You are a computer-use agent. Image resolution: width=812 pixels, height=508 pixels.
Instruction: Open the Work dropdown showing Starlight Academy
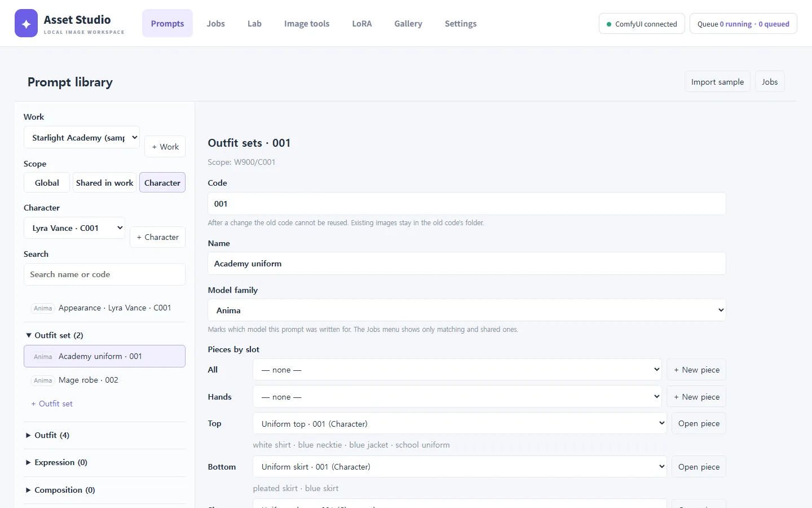click(82, 137)
